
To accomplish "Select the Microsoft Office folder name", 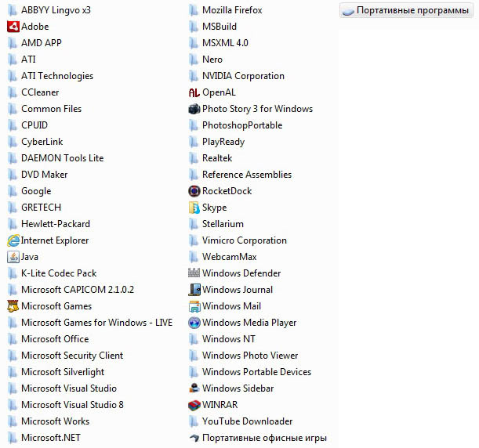I will click(x=55, y=339).
